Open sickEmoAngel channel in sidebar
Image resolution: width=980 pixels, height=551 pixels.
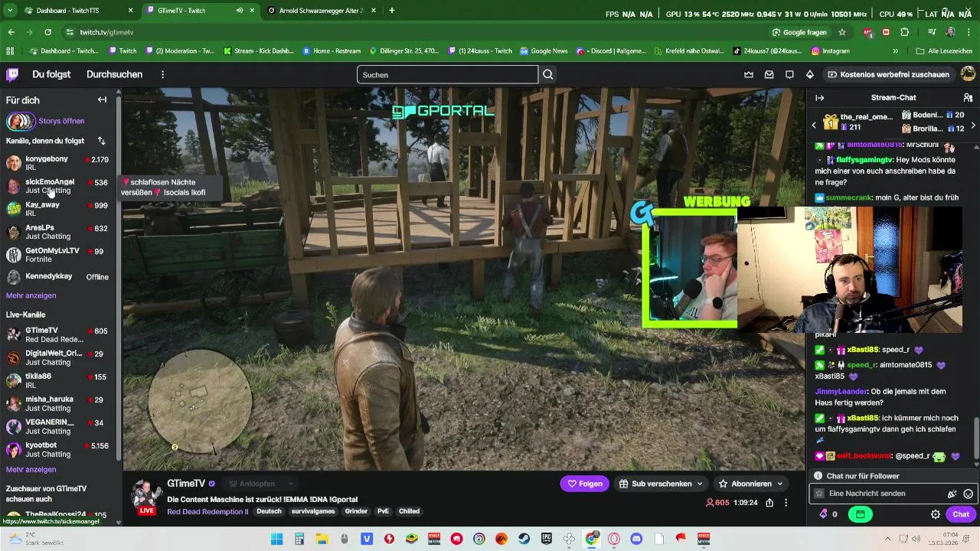coord(57,186)
